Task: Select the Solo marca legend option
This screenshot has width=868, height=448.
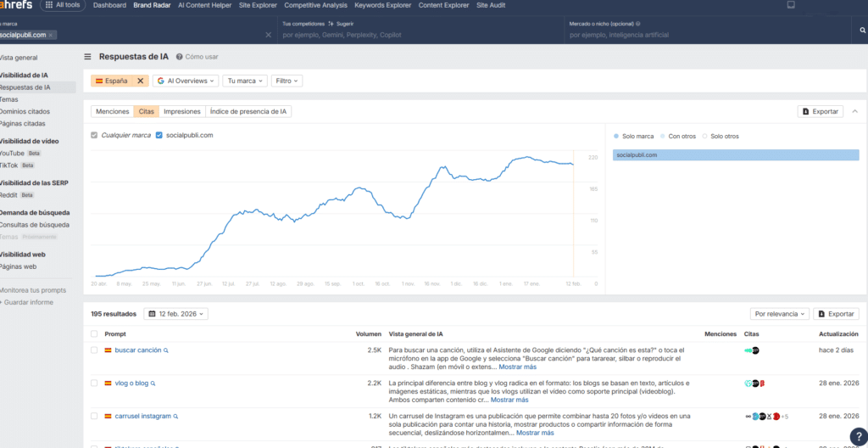Action: [634, 137]
